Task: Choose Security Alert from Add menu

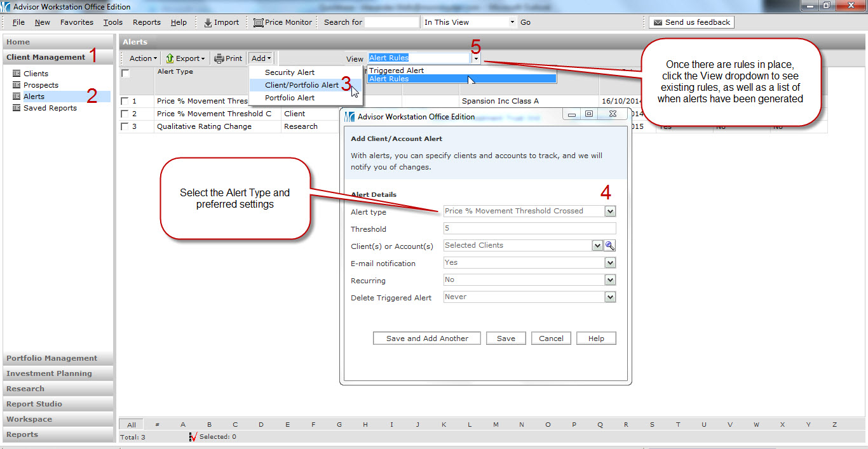Action: (x=290, y=72)
